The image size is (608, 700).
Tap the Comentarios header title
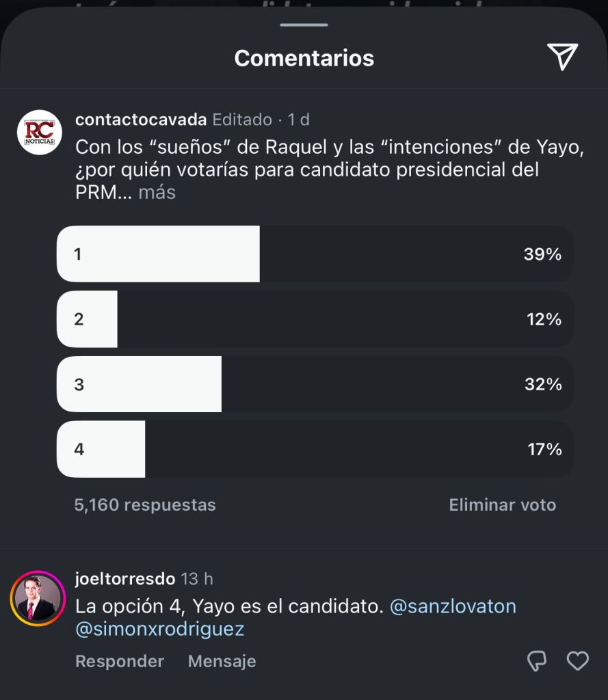point(304,58)
